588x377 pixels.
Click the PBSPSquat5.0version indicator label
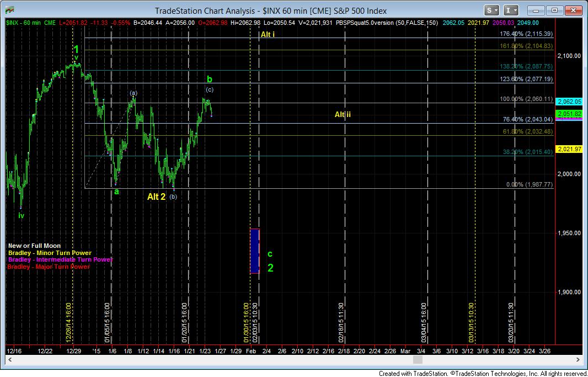tap(387, 23)
